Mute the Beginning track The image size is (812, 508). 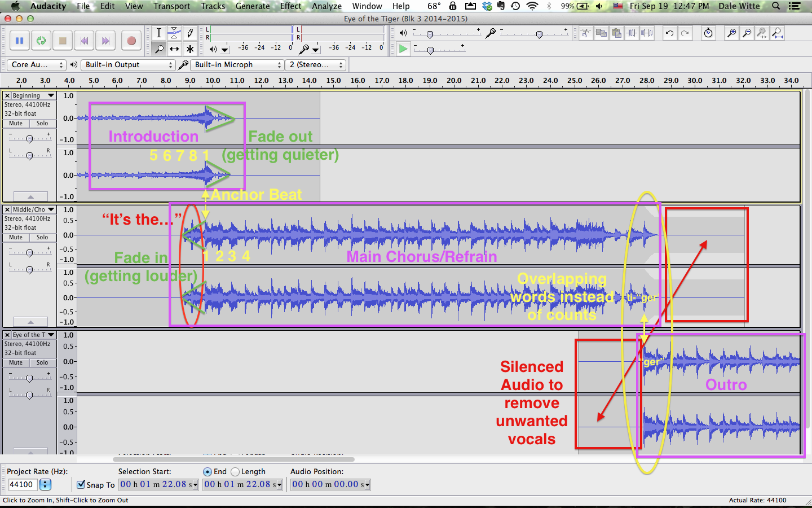16,123
